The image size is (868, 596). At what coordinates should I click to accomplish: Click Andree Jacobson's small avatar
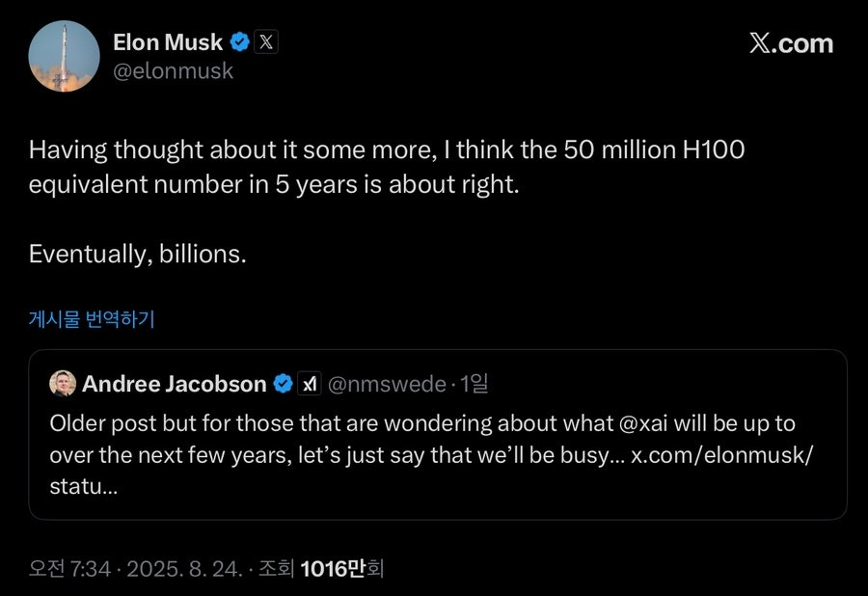[64, 384]
